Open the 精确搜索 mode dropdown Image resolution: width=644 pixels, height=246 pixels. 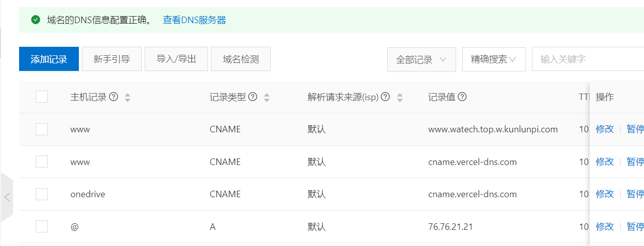click(493, 59)
